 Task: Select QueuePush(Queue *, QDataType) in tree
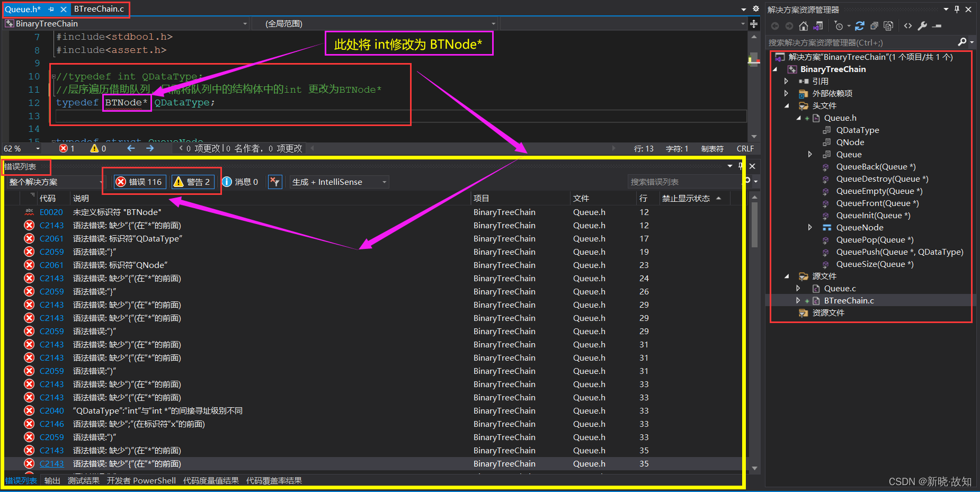(x=899, y=252)
